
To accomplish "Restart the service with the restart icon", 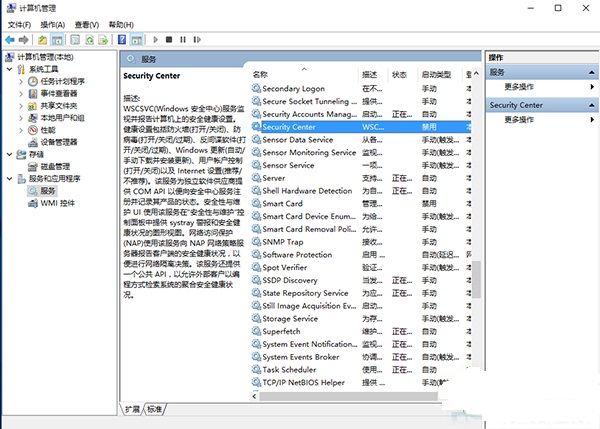I will [x=197, y=39].
